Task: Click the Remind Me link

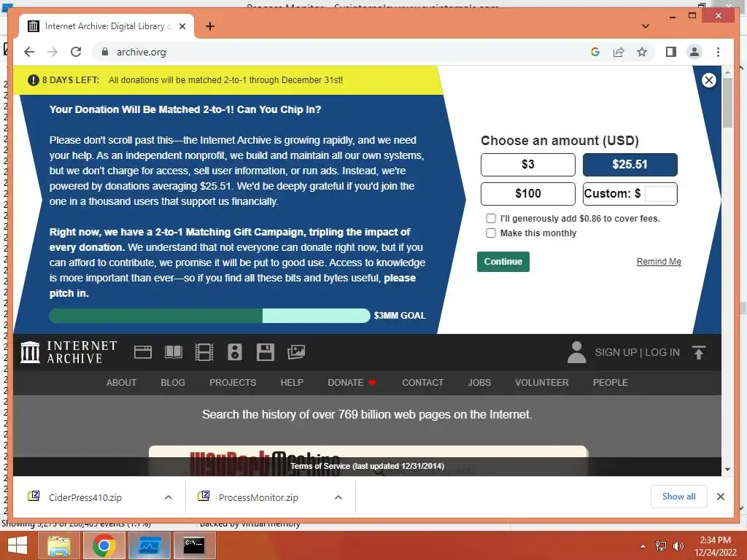Action: click(x=659, y=262)
